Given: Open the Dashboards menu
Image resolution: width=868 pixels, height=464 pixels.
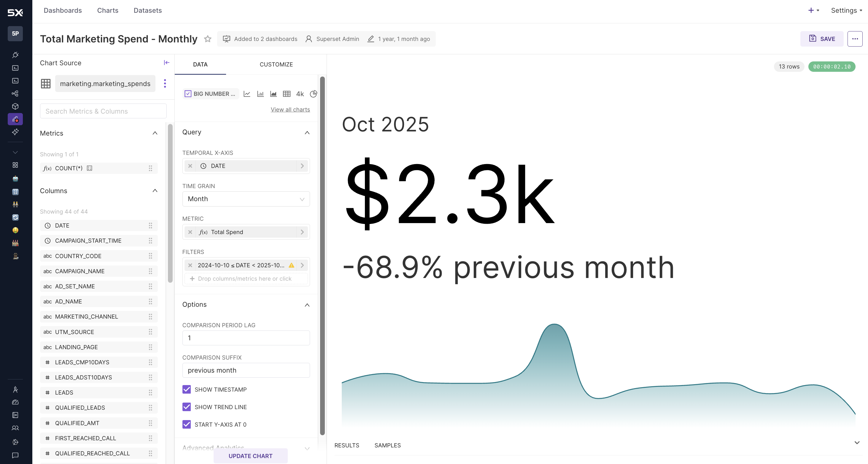Looking at the screenshot, I should pos(63,10).
